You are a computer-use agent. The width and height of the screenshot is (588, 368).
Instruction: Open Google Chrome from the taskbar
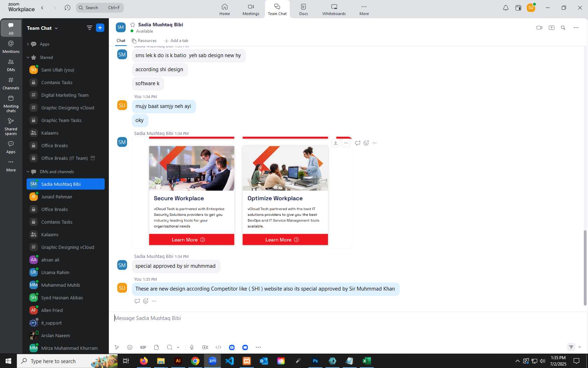click(x=195, y=361)
